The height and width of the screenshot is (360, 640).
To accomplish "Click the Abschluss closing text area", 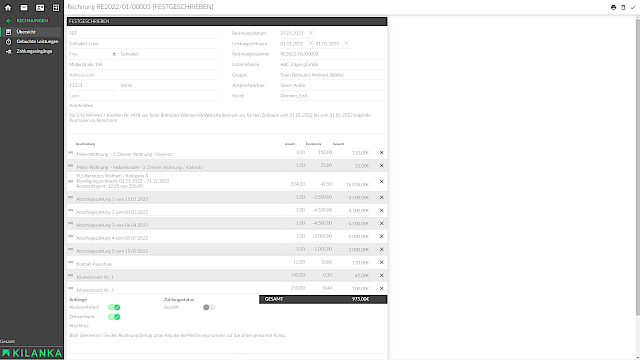I will (226, 342).
